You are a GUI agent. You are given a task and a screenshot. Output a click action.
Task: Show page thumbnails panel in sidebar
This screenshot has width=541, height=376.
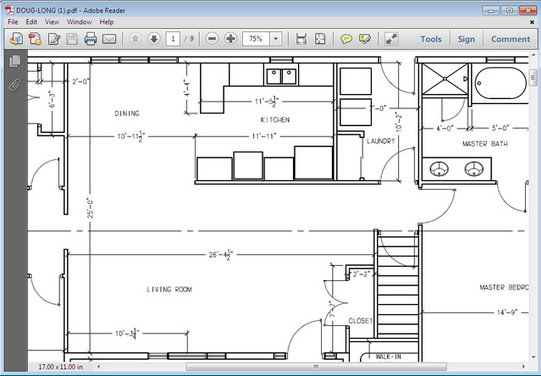click(15, 61)
